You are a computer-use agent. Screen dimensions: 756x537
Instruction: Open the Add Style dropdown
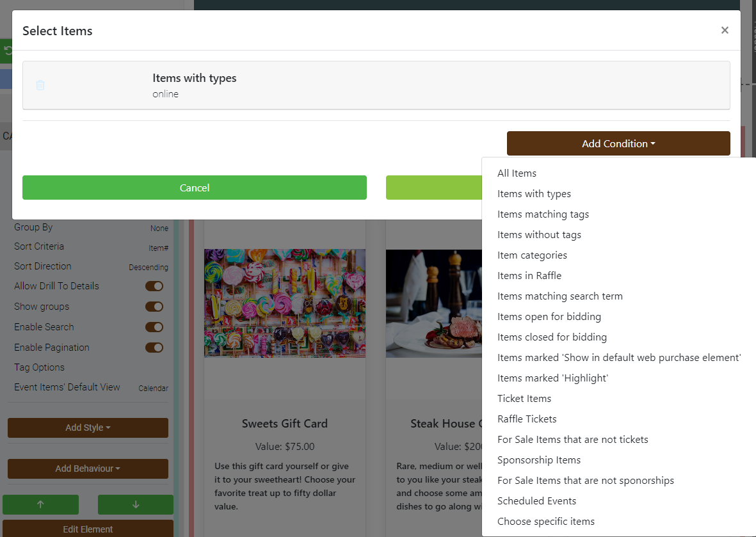tap(88, 428)
